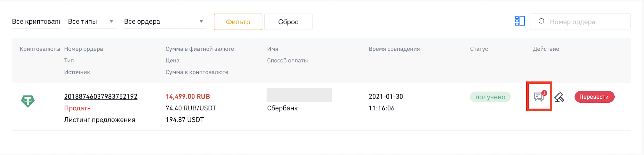Click the Сброс button
Image resolution: width=644 pixels, height=155 pixels.
click(288, 22)
